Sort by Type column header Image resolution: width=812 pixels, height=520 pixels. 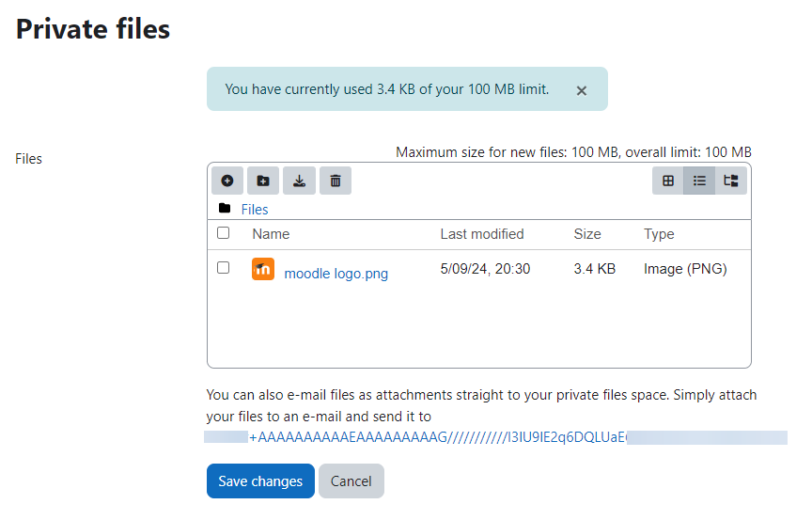click(x=659, y=234)
